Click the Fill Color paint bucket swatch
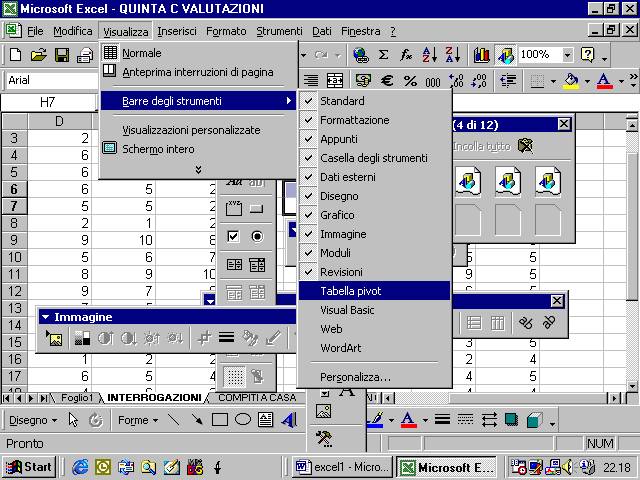 click(x=571, y=80)
